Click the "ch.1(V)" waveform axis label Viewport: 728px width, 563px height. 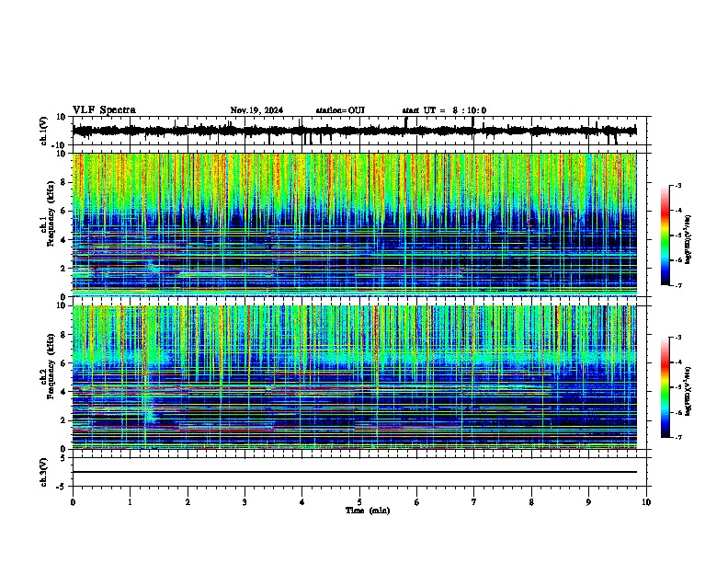[x=44, y=131]
